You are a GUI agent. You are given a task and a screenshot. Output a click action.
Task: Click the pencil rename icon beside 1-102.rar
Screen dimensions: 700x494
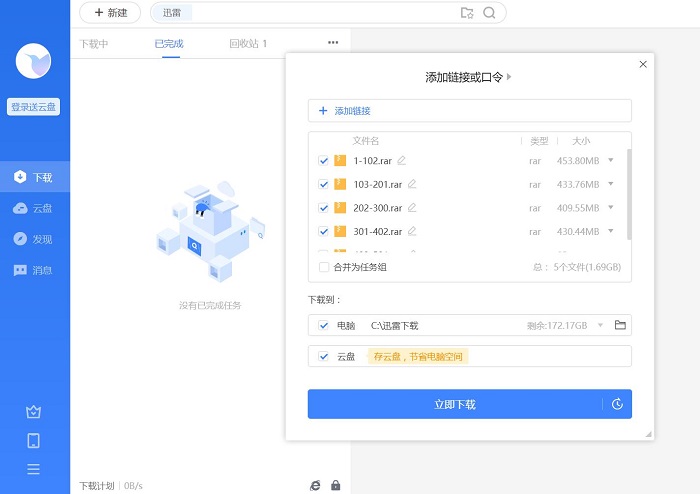pos(402,160)
